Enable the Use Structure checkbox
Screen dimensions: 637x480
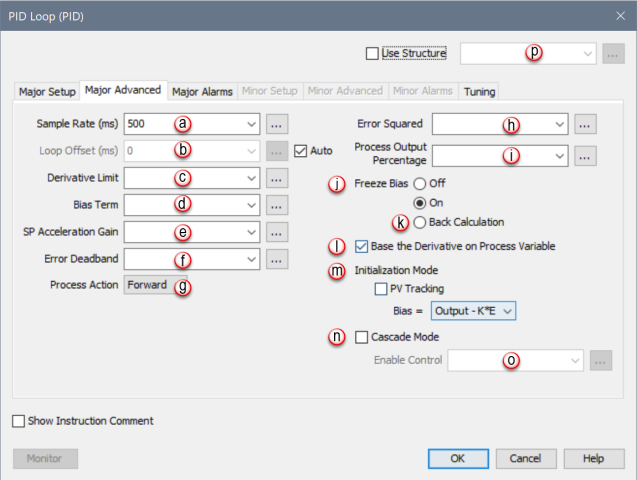pyautogui.click(x=373, y=53)
